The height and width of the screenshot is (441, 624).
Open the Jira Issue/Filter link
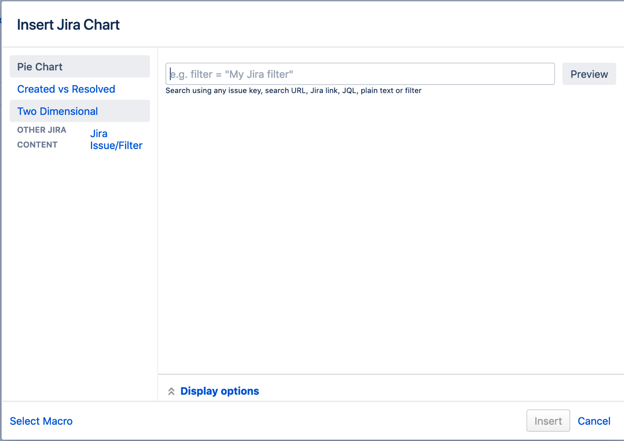[116, 139]
